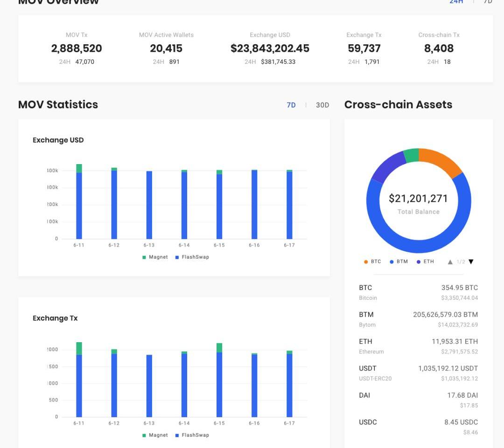Viewport: 504px width, 448px height.
Task: Click the ETH legend dot in donut chart
Action: coord(419,262)
